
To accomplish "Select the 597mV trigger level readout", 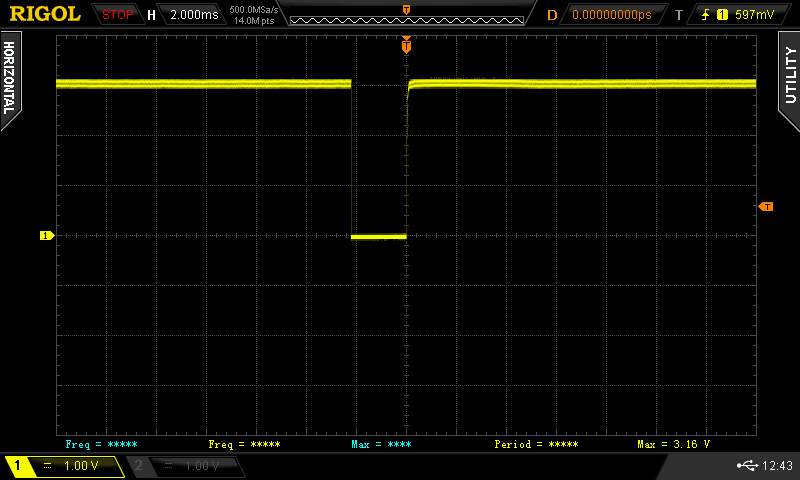I will pyautogui.click(x=753, y=15).
